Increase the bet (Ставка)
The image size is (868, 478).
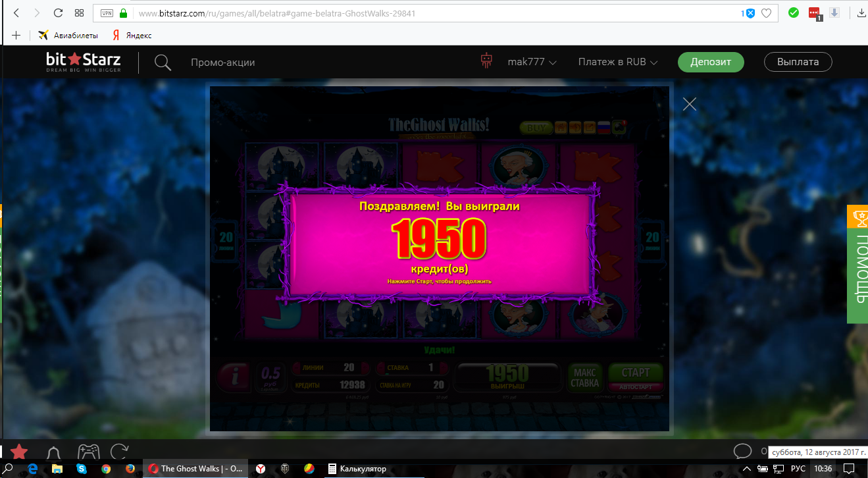(443, 368)
